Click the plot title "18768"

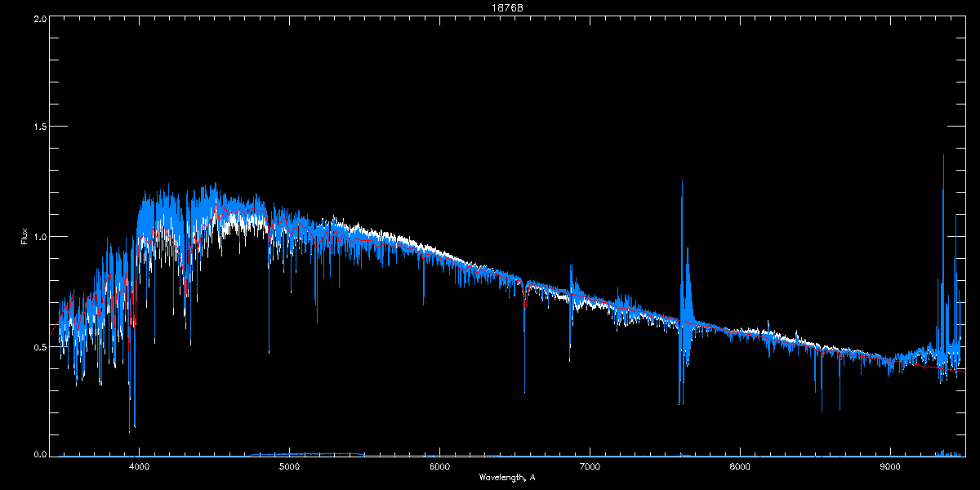[507, 7]
